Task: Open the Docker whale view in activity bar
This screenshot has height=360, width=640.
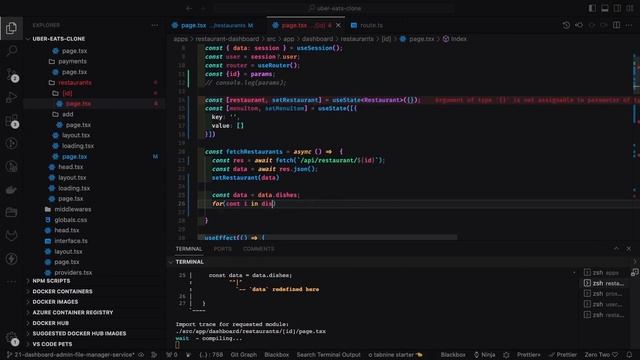Action: 11,189
